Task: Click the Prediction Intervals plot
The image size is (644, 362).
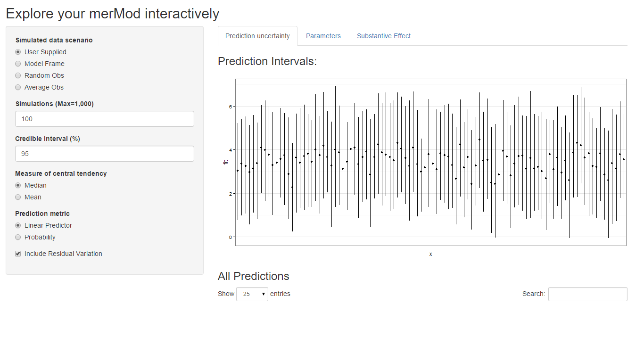Action: point(430,162)
